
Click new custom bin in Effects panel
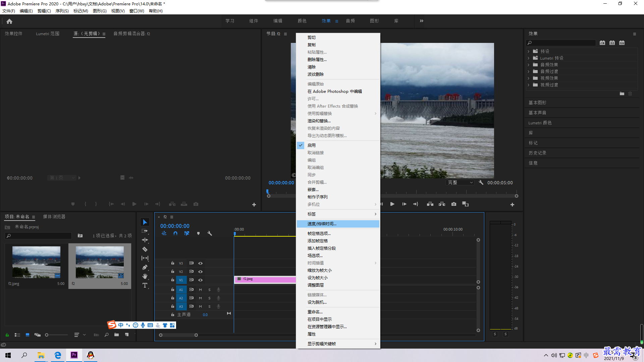coord(622,94)
